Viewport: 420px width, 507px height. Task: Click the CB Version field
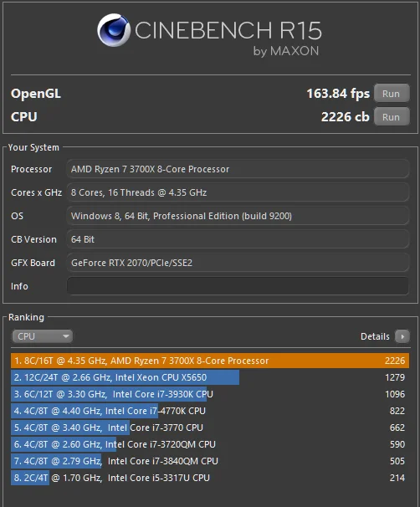point(238,239)
